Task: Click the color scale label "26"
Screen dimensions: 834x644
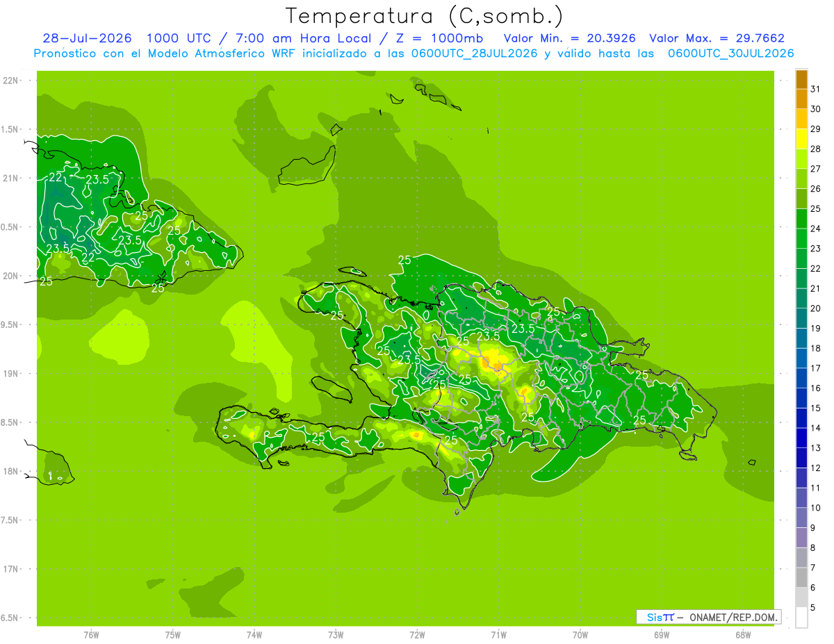Action: [815, 188]
